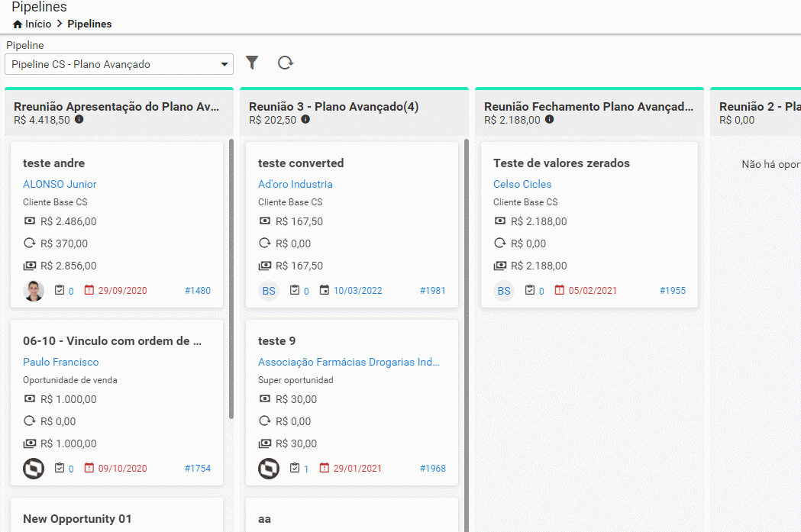Refresh the pipeline with the reload icon
Image resolution: width=801 pixels, height=532 pixels.
point(285,63)
